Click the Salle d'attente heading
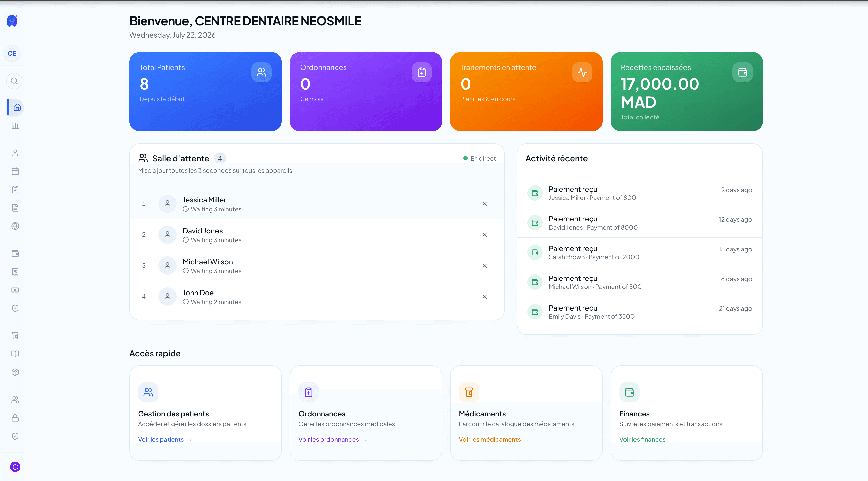Screen dimensions: 868x481 [181, 158]
